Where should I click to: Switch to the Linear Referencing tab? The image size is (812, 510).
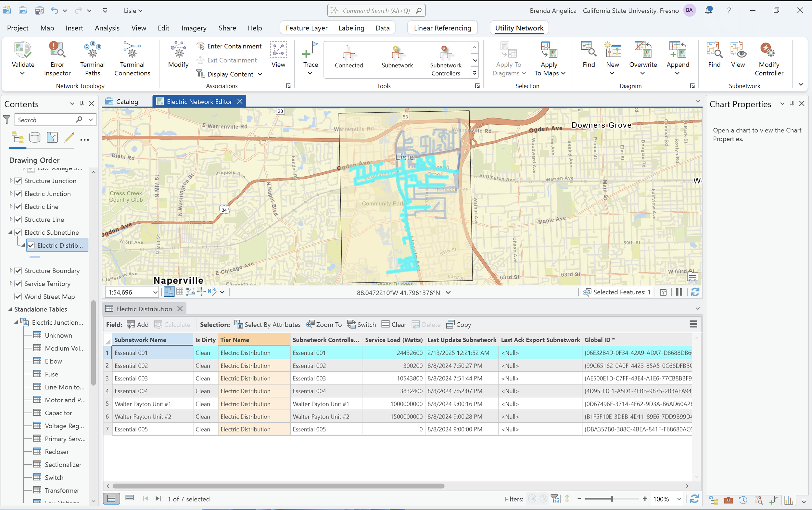pos(442,28)
